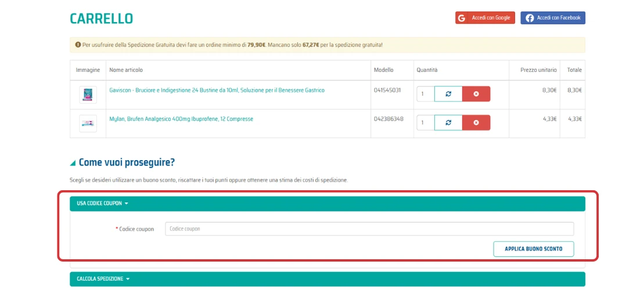Open the Gaviscon Bruciore e Indigestione link
Screen dimensions: 644x290
pyautogui.click(x=217, y=90)
